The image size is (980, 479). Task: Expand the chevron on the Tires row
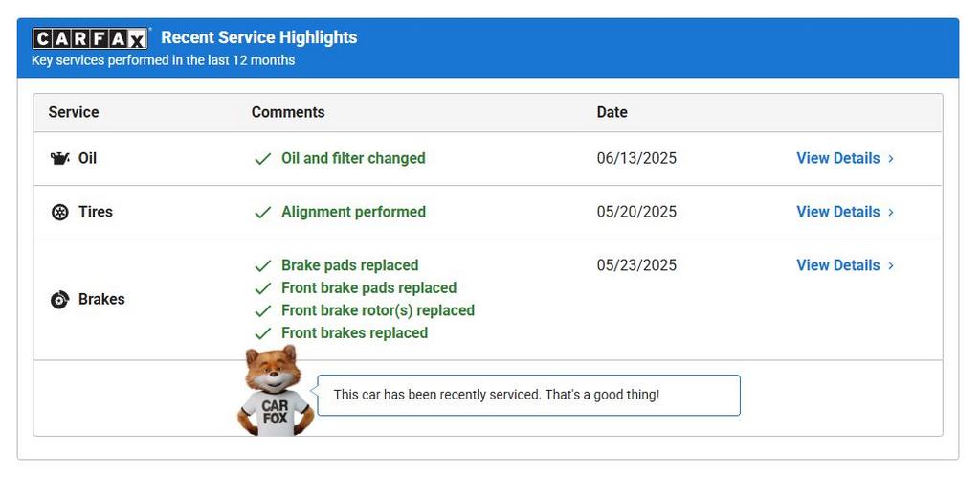click(x=891, y=213)
